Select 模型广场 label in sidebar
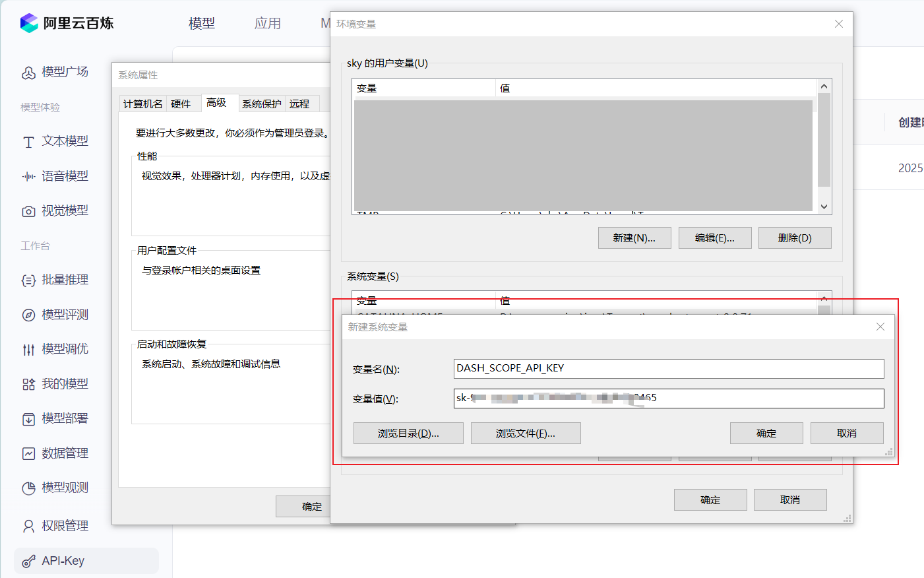This screenshot has height=578, width=924. 65,72
